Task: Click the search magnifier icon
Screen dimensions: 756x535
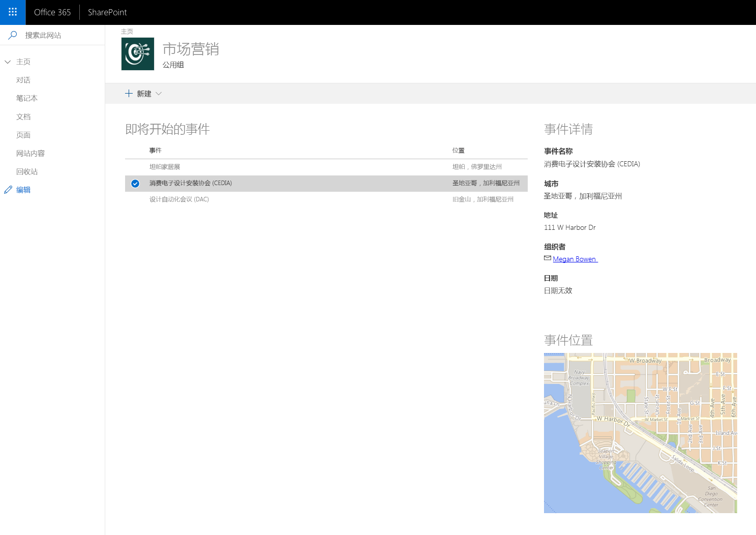Action: click(13, 35)
